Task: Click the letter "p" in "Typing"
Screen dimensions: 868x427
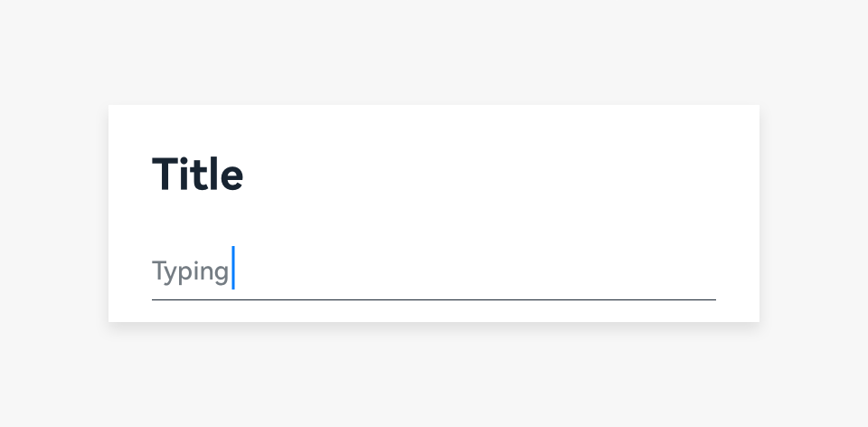Action: pos(185,273)
